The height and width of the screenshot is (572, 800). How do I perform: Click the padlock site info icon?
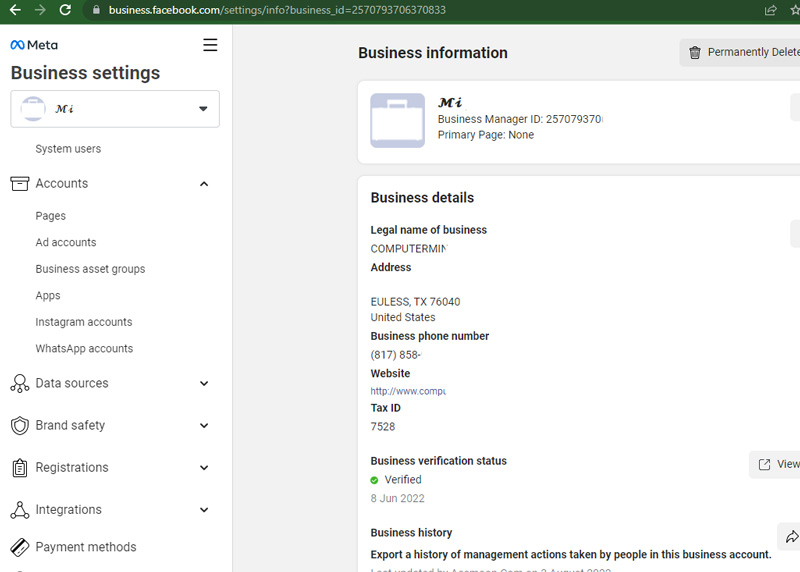(96, 10)
